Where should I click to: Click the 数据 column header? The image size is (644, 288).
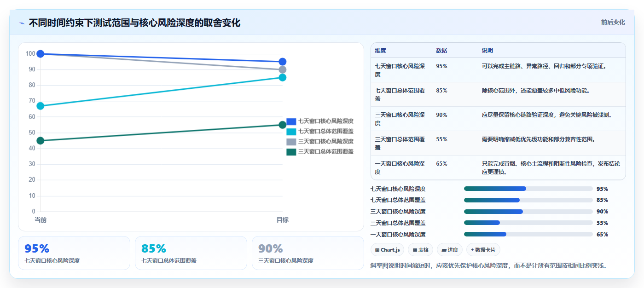tap(441, 51)
